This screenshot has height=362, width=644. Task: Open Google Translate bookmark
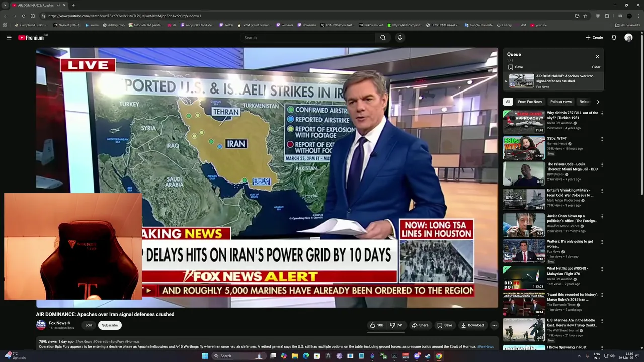pos(478,25)
